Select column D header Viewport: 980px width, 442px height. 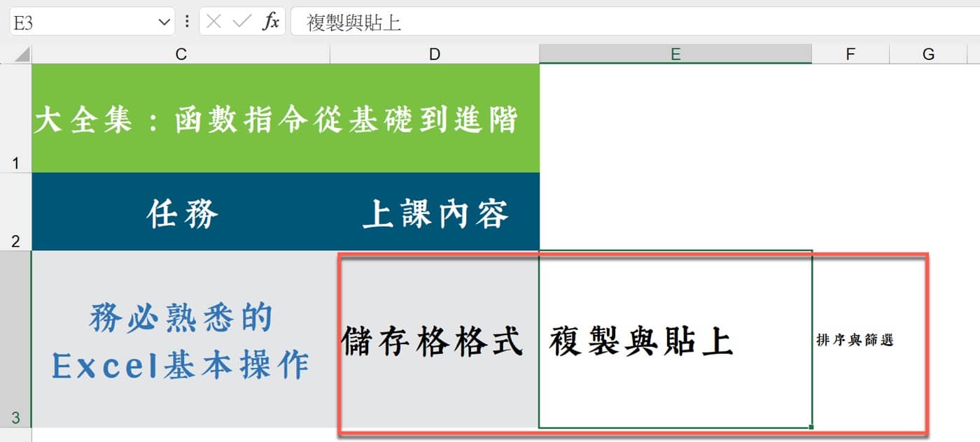point(435,54)
